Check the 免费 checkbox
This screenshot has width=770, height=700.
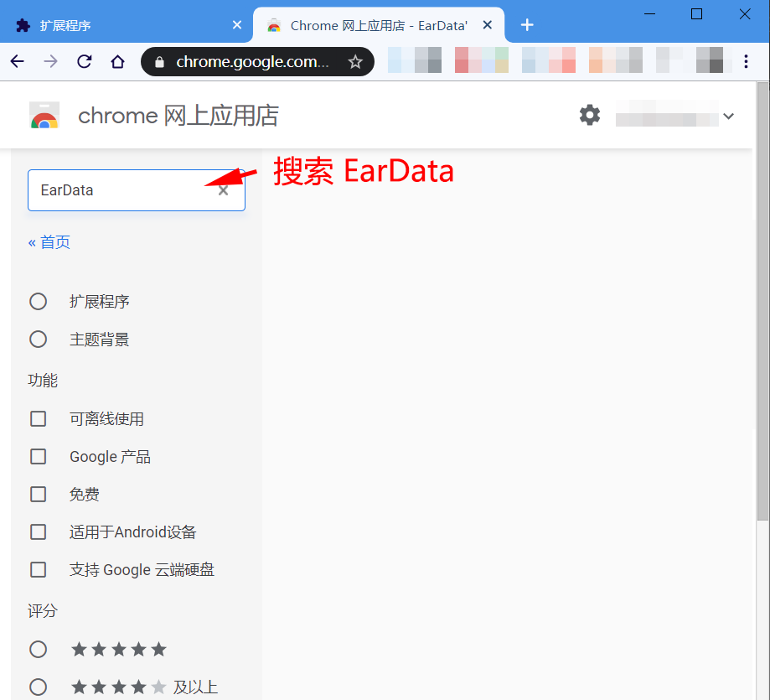coord(39,494)
